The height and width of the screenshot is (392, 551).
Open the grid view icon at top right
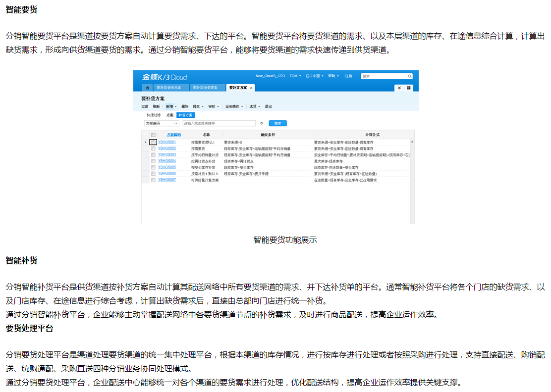click(409, 88)
